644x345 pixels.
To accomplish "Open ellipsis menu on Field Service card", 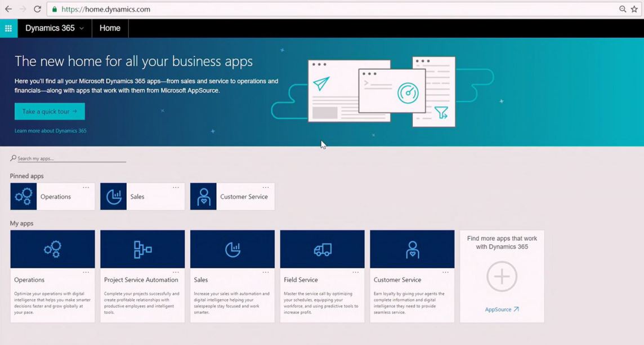I will pyautogui.click(x=356, y=272).
